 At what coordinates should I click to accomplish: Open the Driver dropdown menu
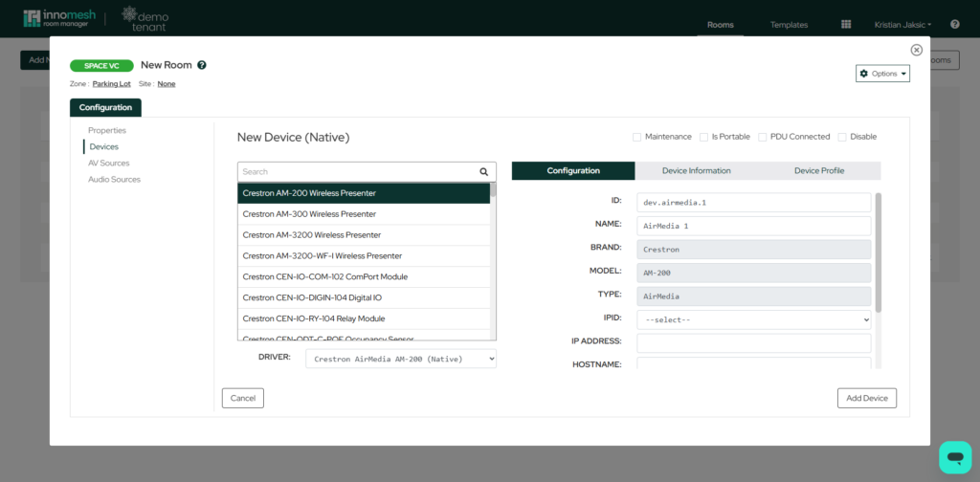tap(400, 359)
